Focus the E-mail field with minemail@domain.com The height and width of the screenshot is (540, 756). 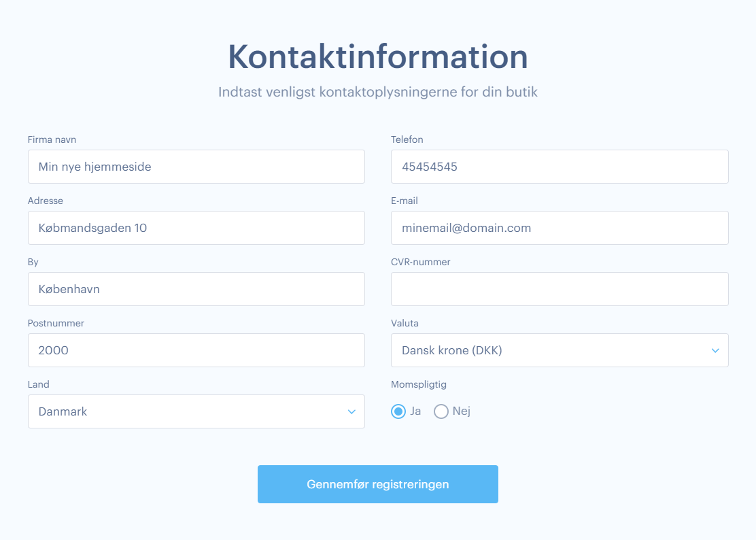click(559, 228)
